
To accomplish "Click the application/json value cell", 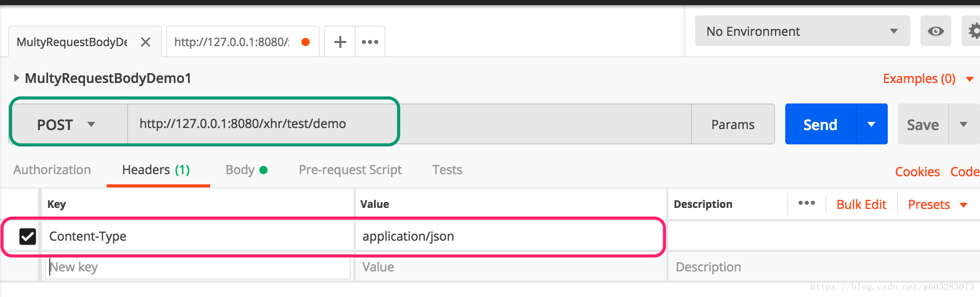I will (x=510, y=237).
